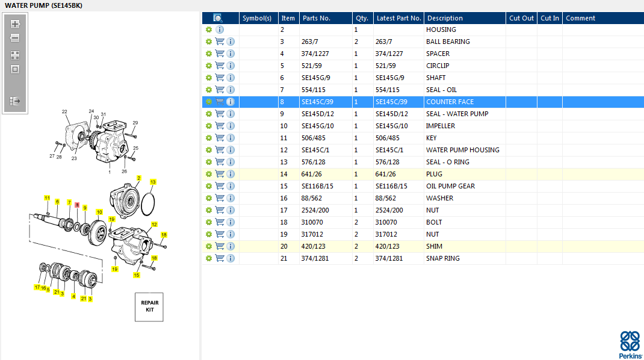
Task: Click callout 12 on water pump housing
Action: coord(154,225)
